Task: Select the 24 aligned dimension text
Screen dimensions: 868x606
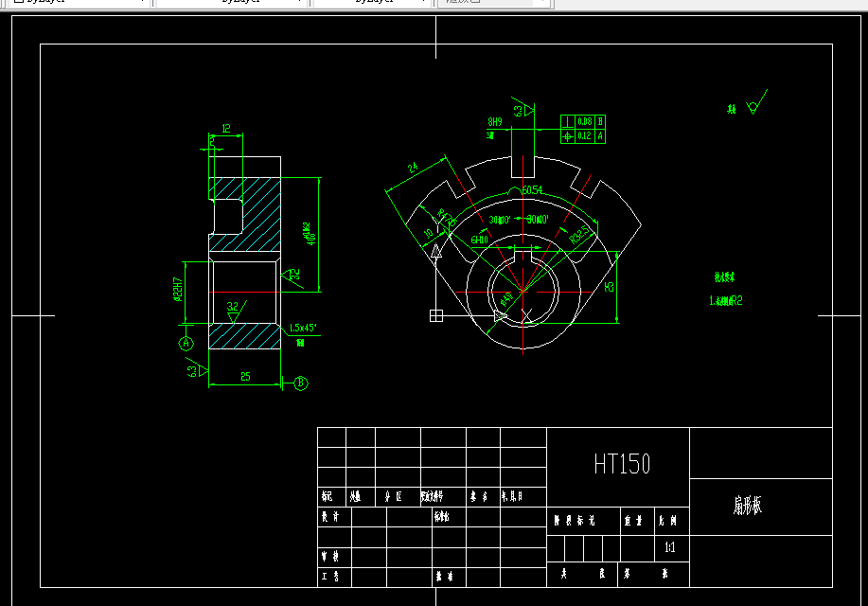Action: (x=413, y=168)
